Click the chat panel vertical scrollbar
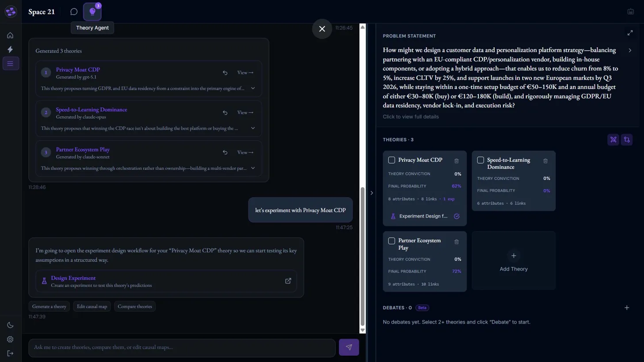 click(x=363, y=256)
